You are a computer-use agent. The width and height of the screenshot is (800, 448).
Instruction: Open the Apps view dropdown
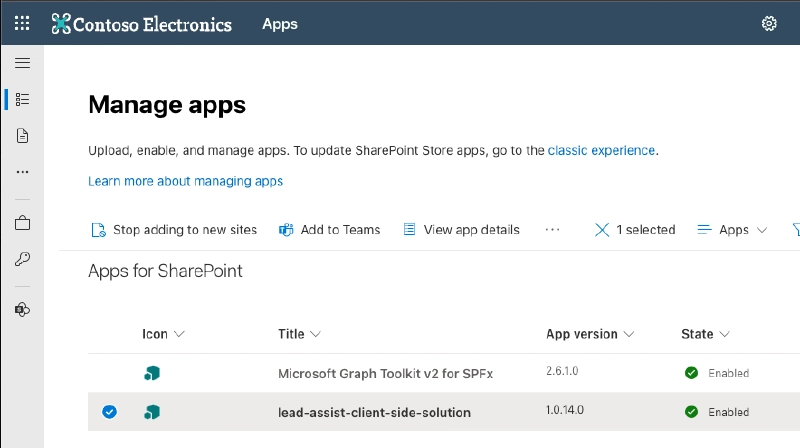[x=732, y=230]
